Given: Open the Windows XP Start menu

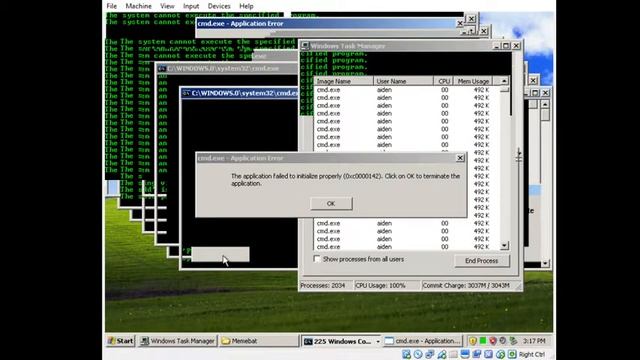Looking at the screenshot, I should click(120, 341).
